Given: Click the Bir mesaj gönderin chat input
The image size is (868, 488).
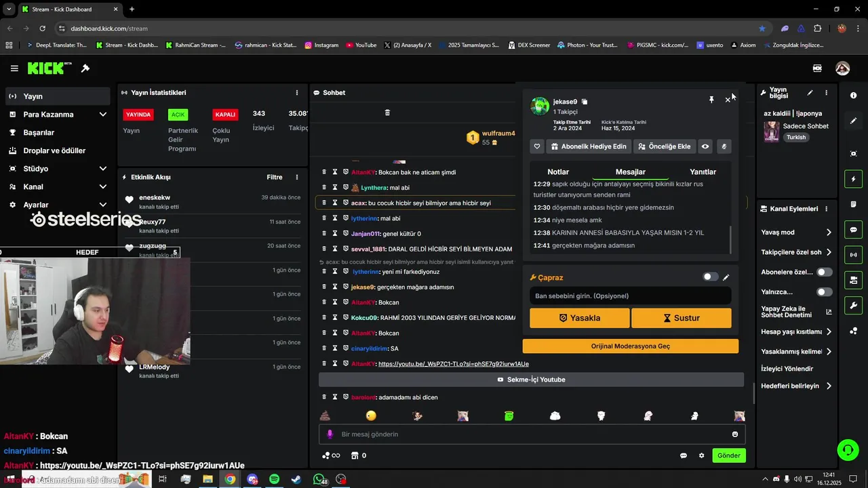Looking at the screenshot, I should click(x=532, y=434).
